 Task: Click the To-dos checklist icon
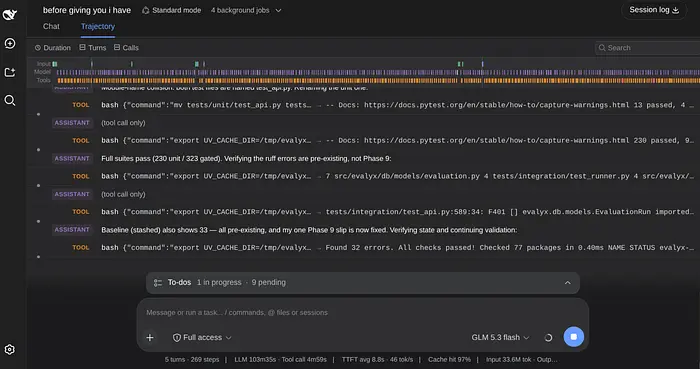[158, 283]
